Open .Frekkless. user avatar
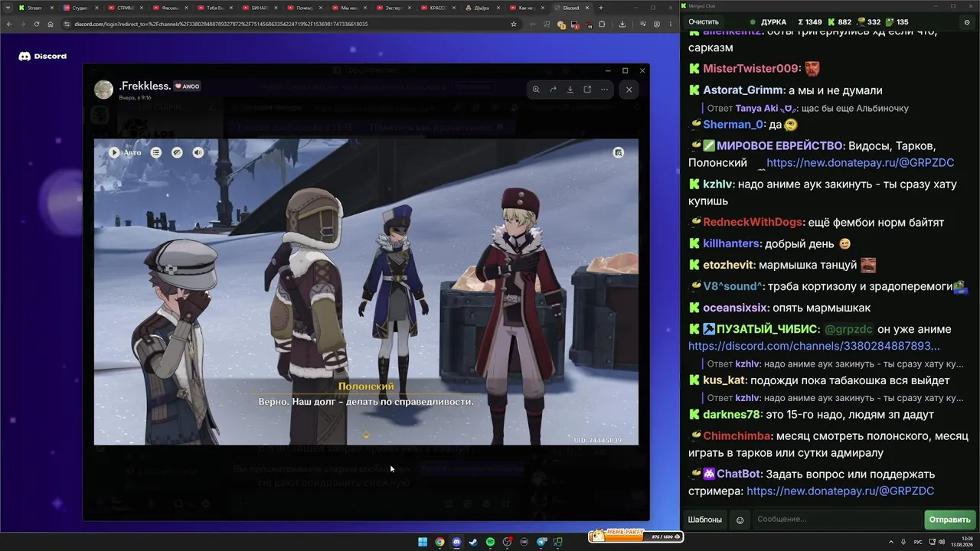This screenshot has height=551, width=980. (x=103, y=90)
